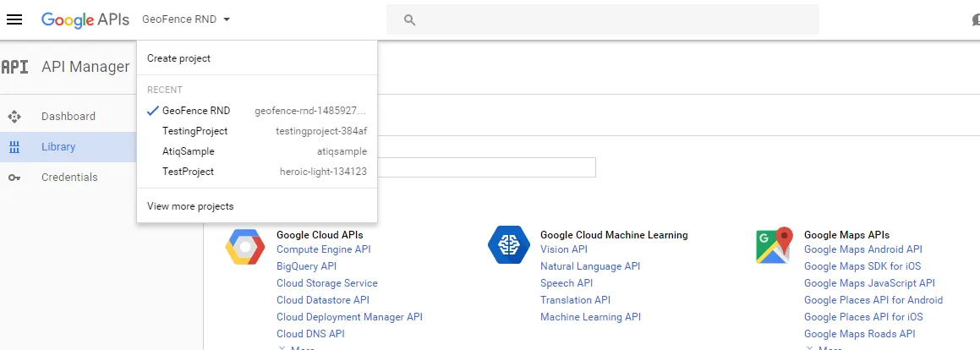Screen dimensions: 980x350
Task: Click the Credentials key icon
Action: (x=14, y=178)
